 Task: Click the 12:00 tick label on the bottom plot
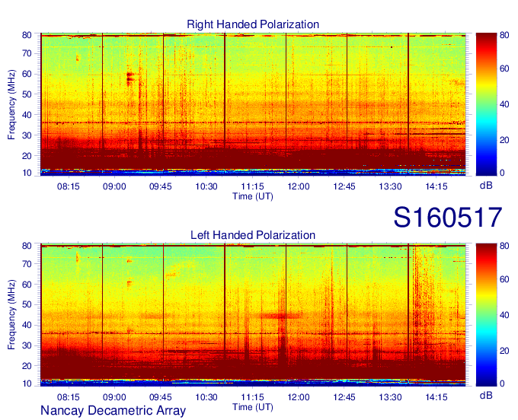(x=299, y=397)
